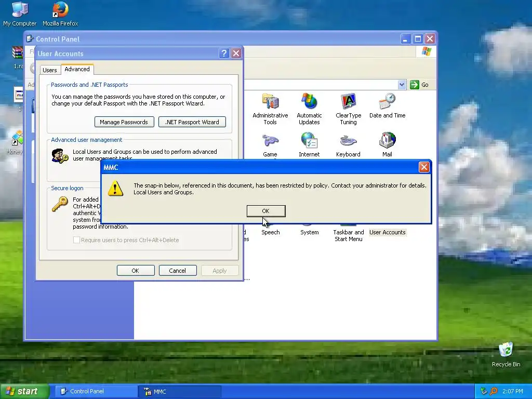Select the Speech label in Control Panel
532x399 pixels.
[x=270, y=232]
